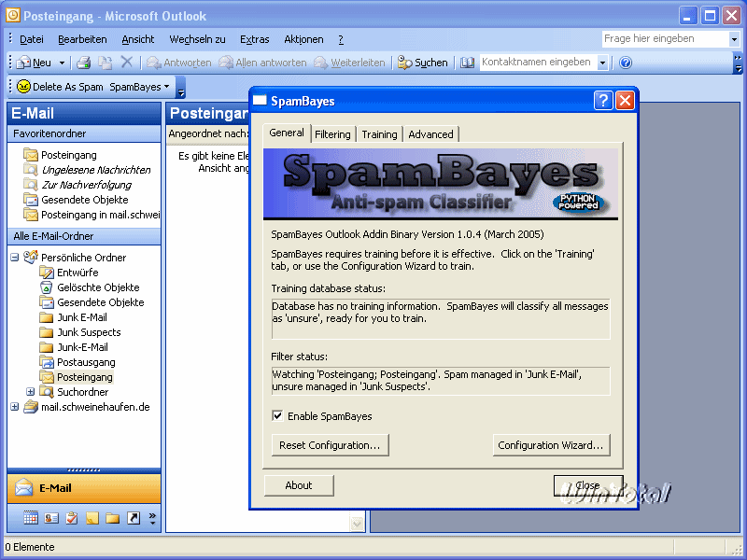The image size is (747, 560).
Task: Open the navigation pane configure buttons chevron
Action: (152, 518)
